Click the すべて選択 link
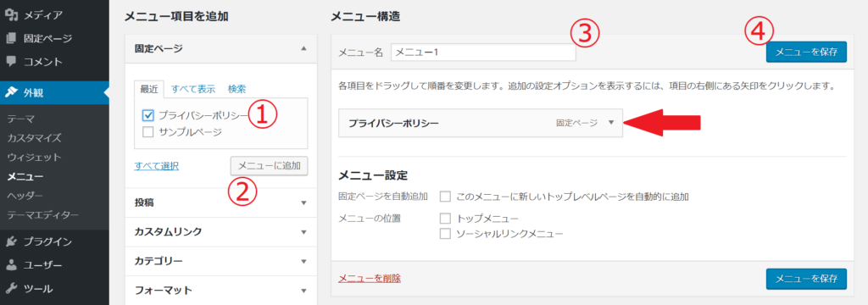The width and height of the screenshot is (868, 305). pos(157,165)
